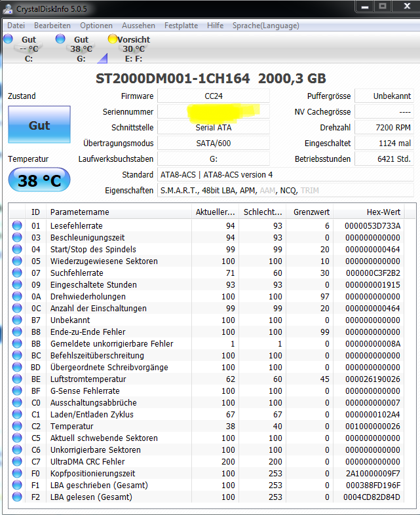Click hex value 0000053D733A

click(372, 225)
